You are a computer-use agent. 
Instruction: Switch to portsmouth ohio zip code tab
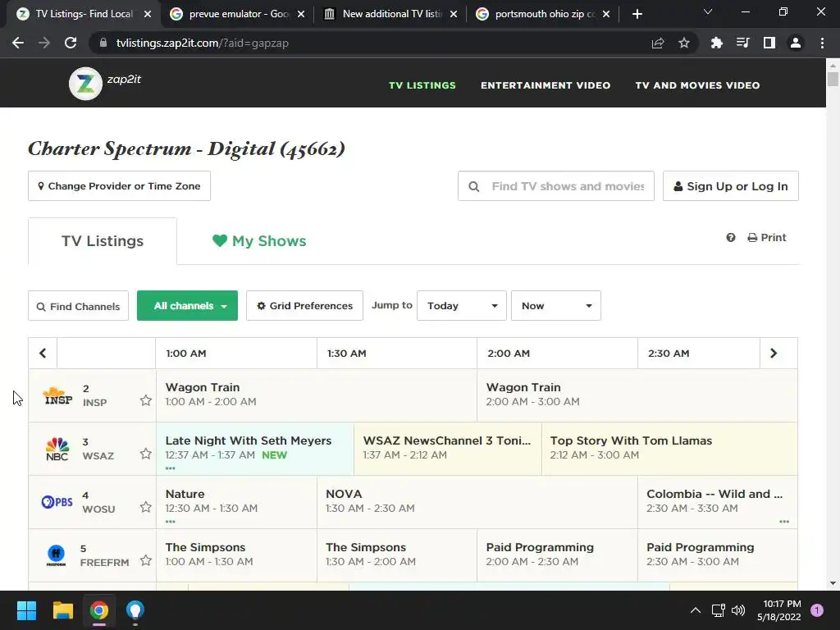(542, 14)
